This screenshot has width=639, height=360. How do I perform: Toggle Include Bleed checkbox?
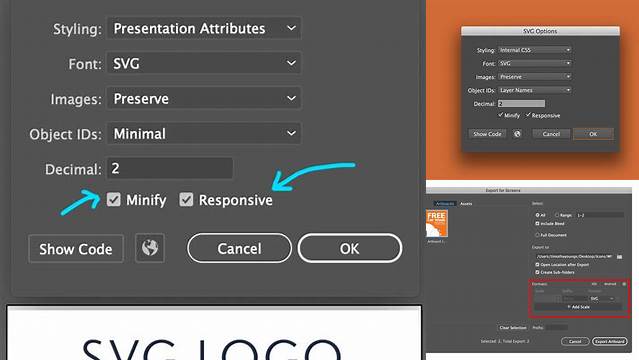click(538, 223)
